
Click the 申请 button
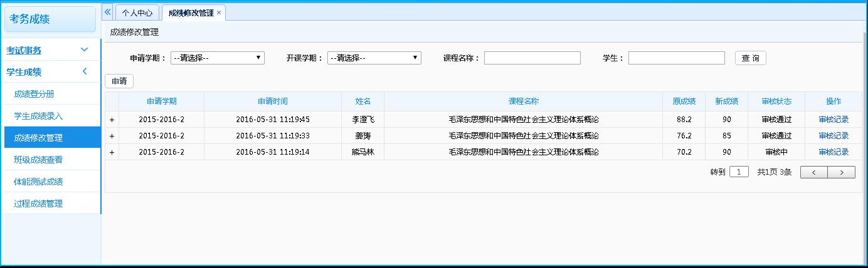click(x=119, y=81)
